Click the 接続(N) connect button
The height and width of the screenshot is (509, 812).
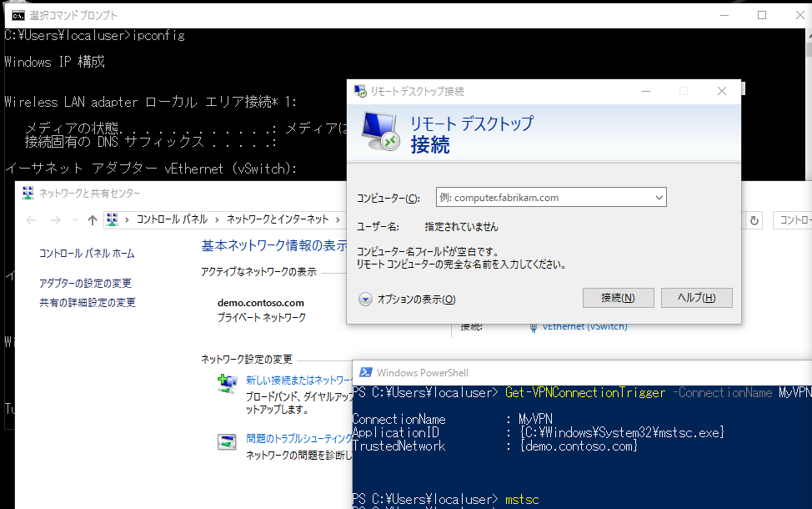(619, 298)
